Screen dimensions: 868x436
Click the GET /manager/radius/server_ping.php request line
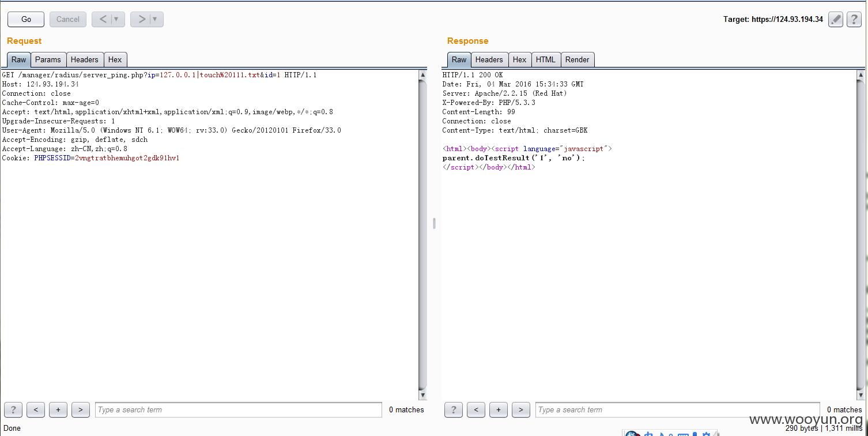pyautogui.click(x=160, y=75)
